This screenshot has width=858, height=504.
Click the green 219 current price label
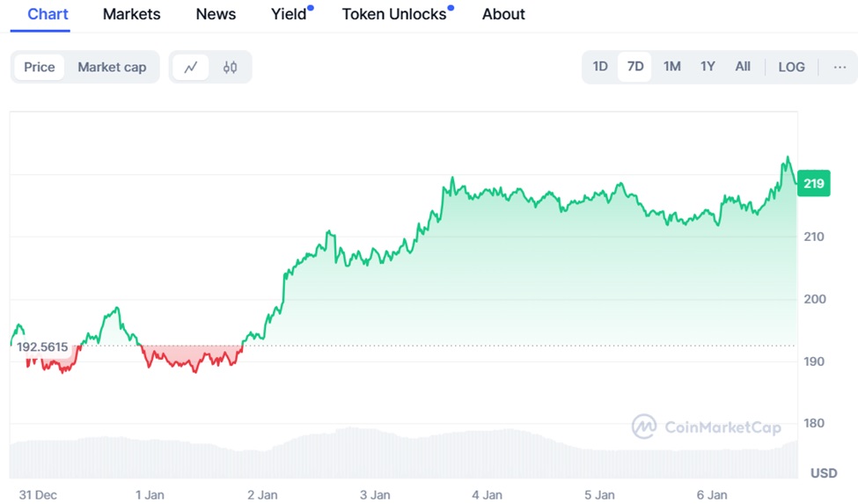click(x=814, y=184)
